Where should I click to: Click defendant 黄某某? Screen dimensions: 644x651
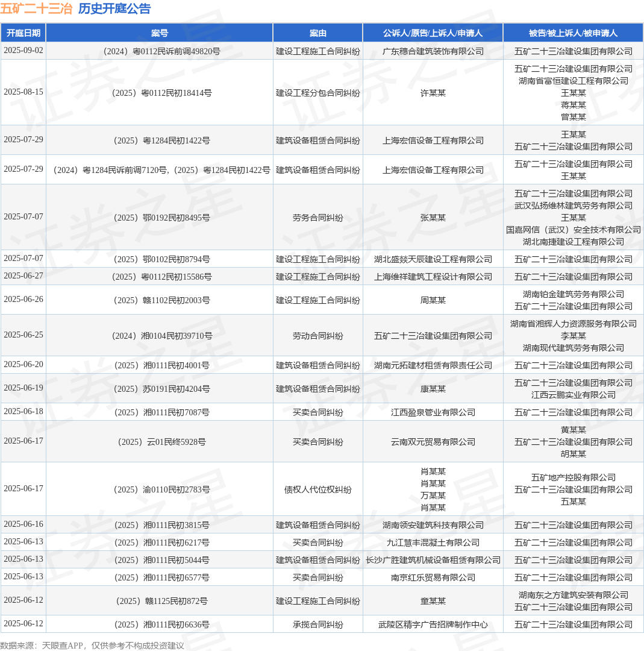(x=573, y=430)
